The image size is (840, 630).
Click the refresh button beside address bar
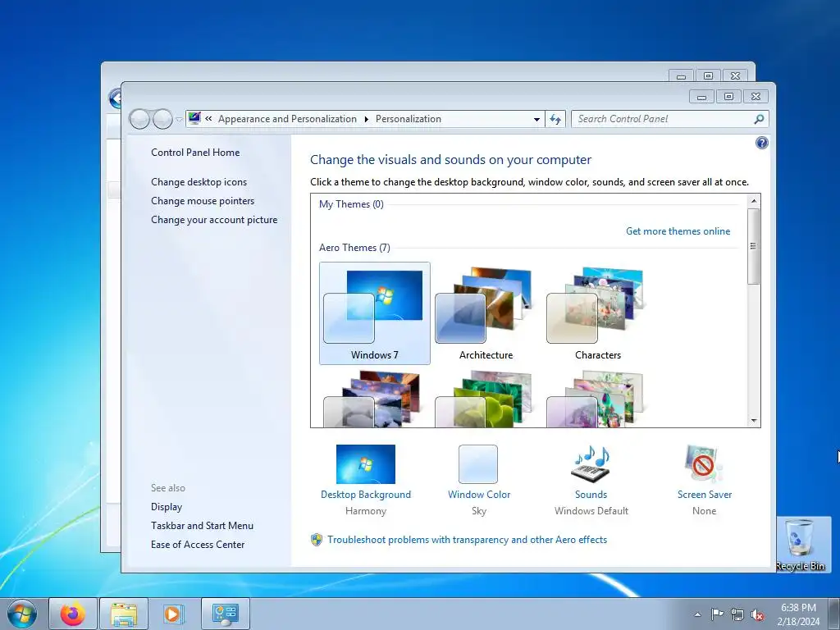click(555, 119)
